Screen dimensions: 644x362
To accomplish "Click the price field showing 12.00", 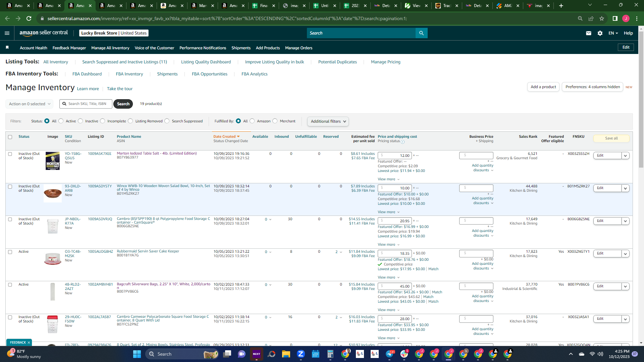I will (x=395, y=156).
